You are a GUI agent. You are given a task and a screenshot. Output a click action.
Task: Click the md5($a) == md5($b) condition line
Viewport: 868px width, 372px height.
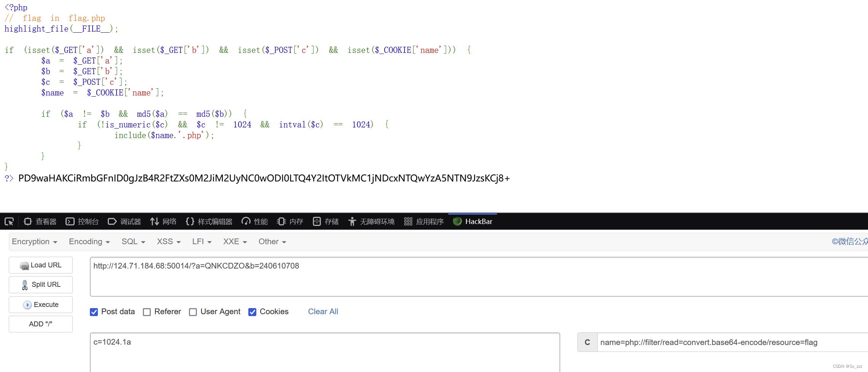pyautogui.click(x=144, y=114)
